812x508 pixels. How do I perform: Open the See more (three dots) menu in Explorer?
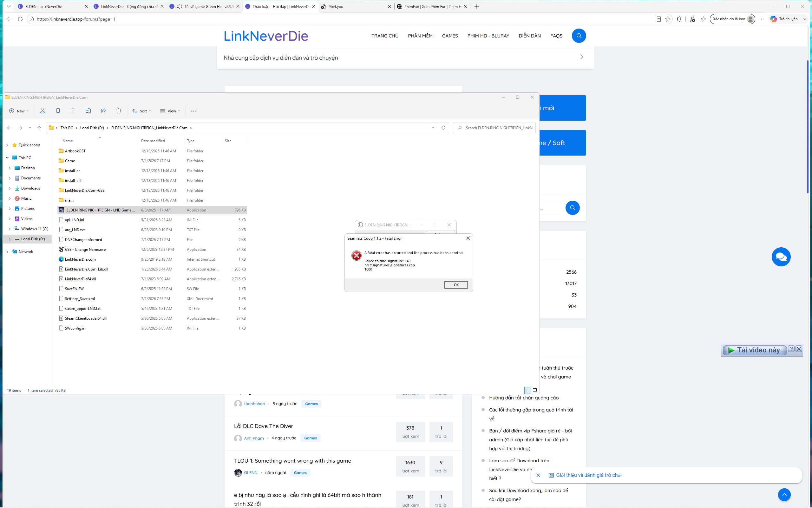point(193,111)
